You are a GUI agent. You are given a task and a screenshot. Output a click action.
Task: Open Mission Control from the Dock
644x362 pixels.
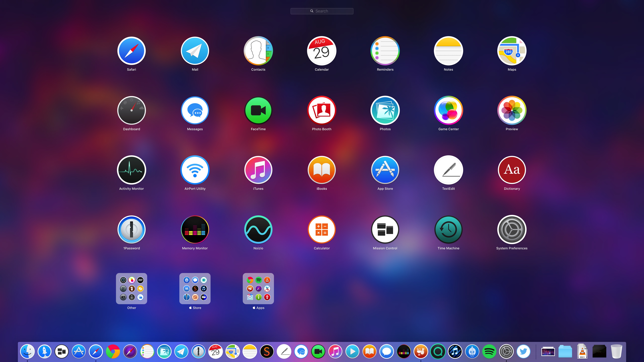(62, 351)
